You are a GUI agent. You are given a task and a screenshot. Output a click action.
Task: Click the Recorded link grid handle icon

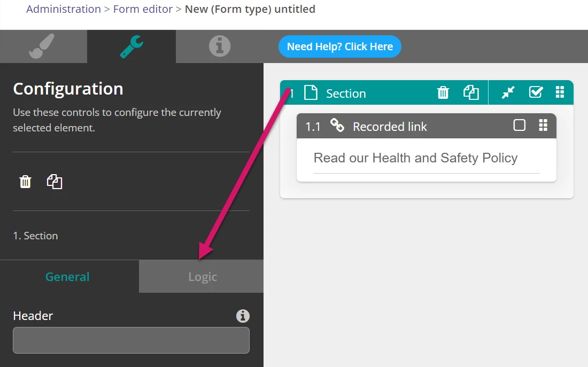pyautogui.click(x=543, y=125)
